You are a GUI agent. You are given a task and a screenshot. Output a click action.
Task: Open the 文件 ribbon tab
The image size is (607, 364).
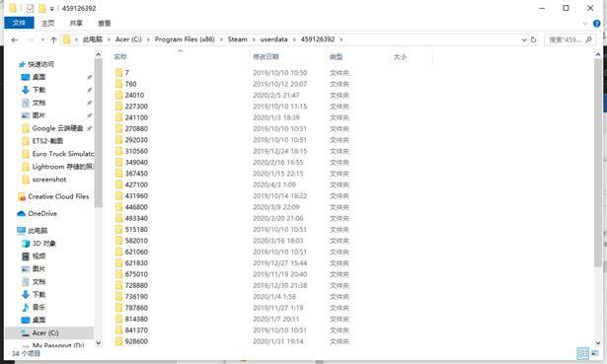tap(19, 24)
